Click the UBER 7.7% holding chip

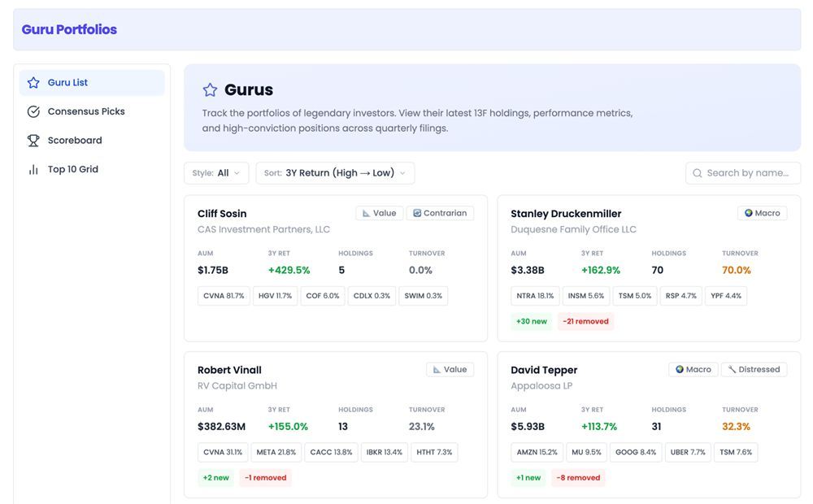coord(688,453)
